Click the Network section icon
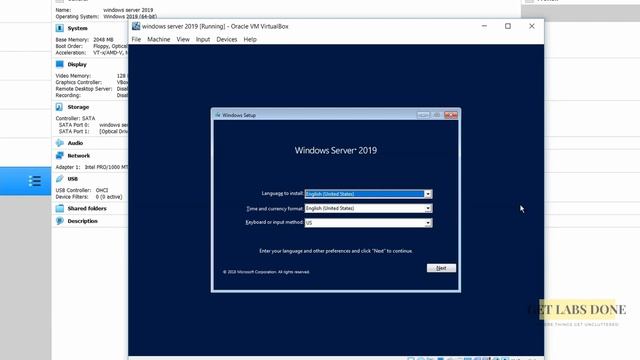 [x=60, y=156]
